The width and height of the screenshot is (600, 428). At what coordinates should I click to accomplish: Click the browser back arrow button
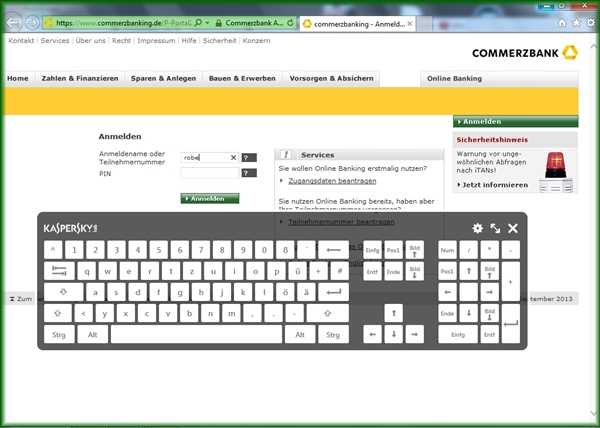coord(13,23)
